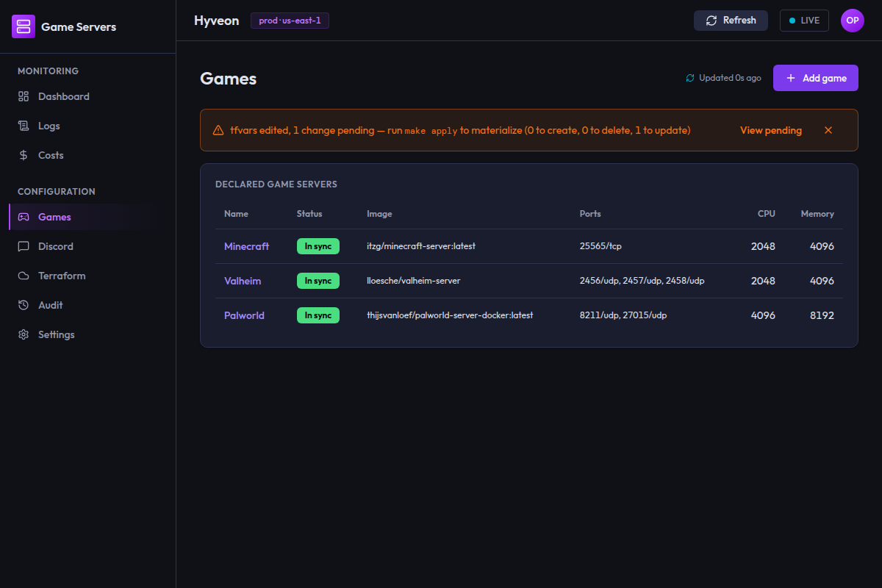Open Dashboard in the sidebar
The height and width of the screenshot is (588, 882).
88,96
